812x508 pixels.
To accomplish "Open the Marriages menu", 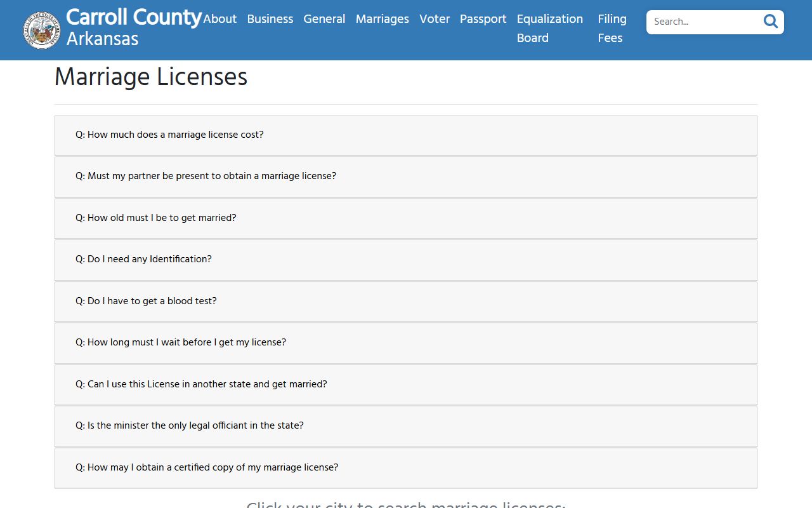I will pos(383,19).
